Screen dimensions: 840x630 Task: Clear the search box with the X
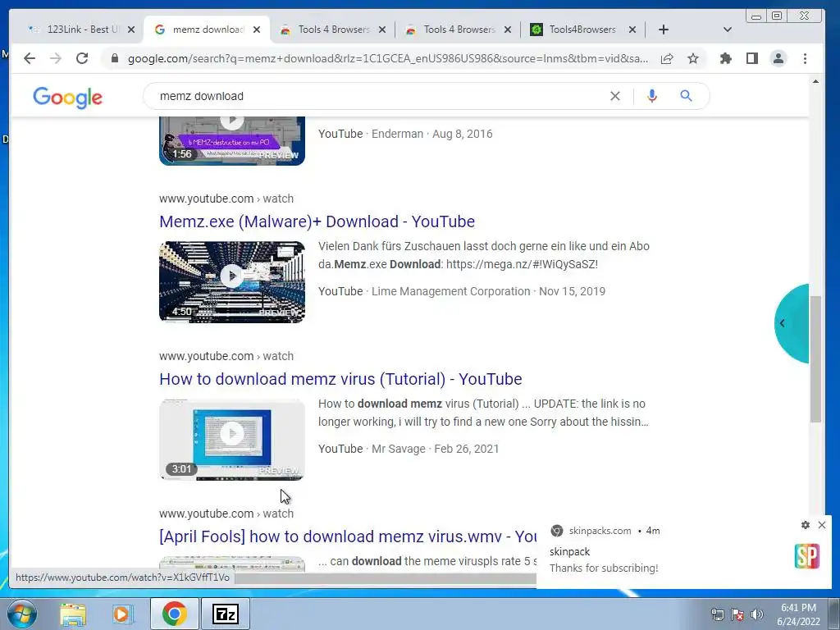[615, 96]
